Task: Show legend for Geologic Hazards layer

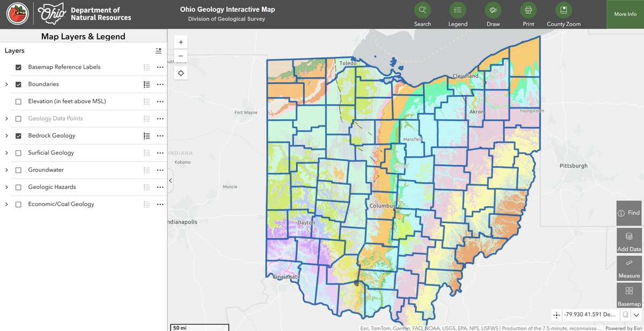Action: [x=147, y=187]
